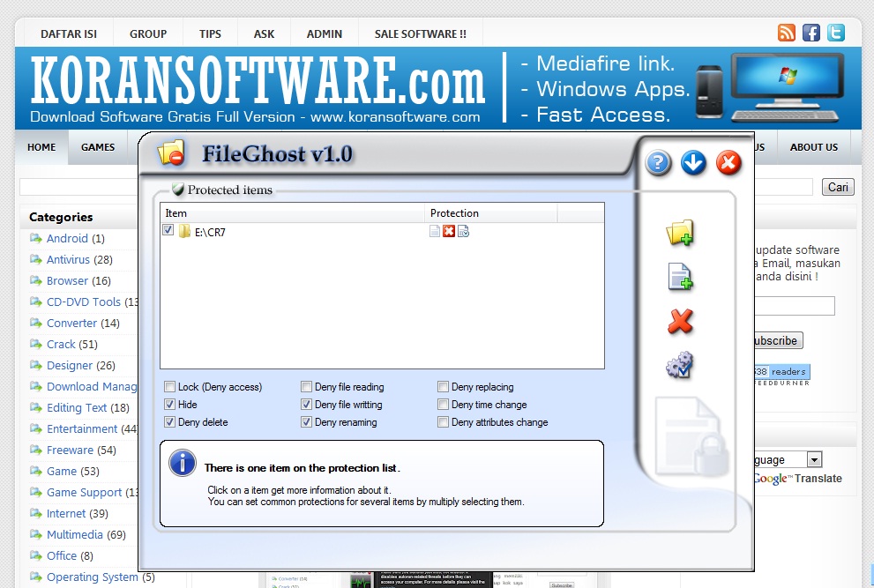Click the third protection icon in E:\CR7 row

(463, 231)
